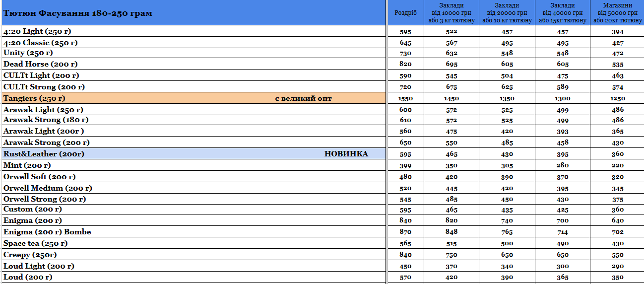Select the 640 price in Enigma row

pyautogui.click(x=618, y=221)
